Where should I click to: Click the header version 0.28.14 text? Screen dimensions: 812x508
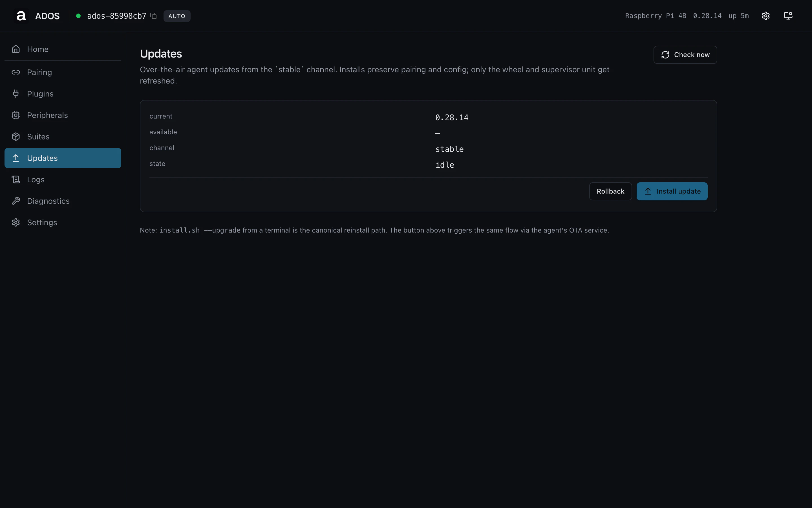point(707,16)
